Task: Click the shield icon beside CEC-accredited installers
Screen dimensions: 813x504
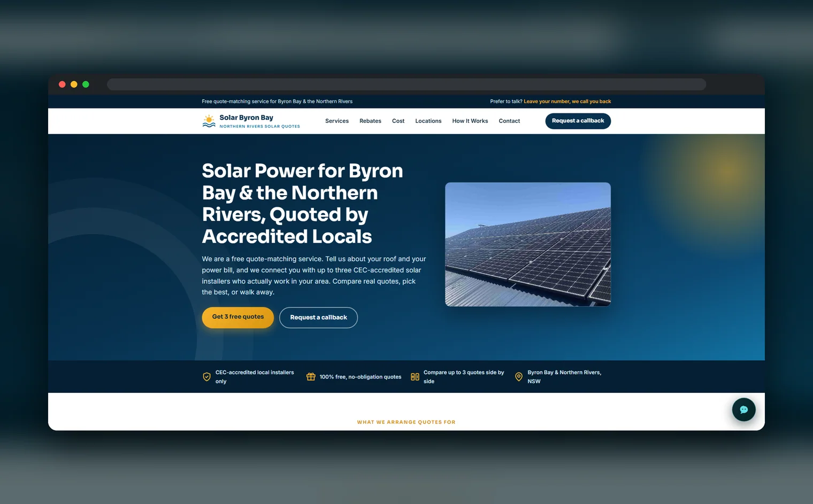Action: pyautogui.click(x=206, y=377)
